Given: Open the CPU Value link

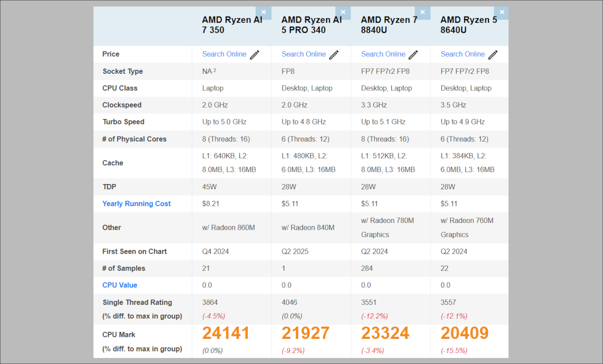Looking at the screenshot, I should point(120,285).
